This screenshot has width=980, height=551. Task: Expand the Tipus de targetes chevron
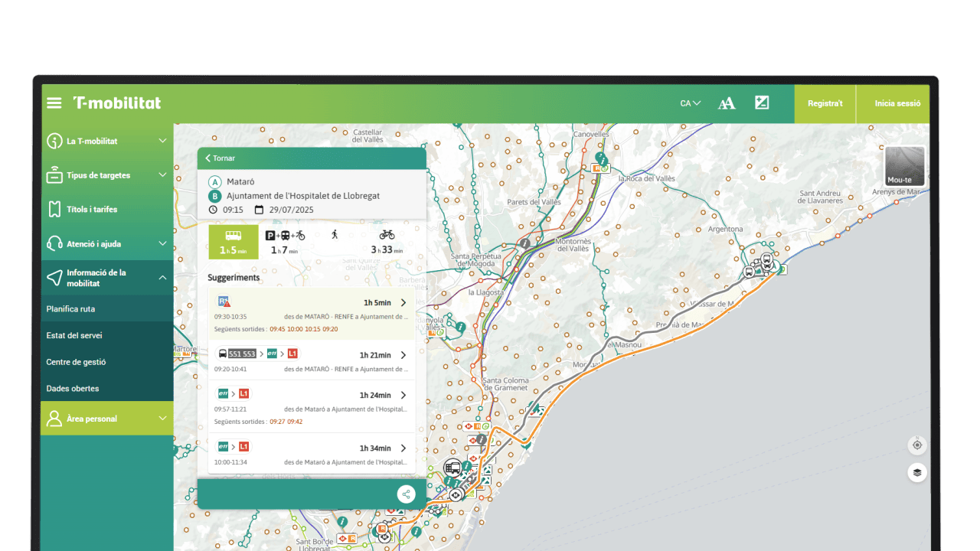pyautogui.click(x=162, y=175)
